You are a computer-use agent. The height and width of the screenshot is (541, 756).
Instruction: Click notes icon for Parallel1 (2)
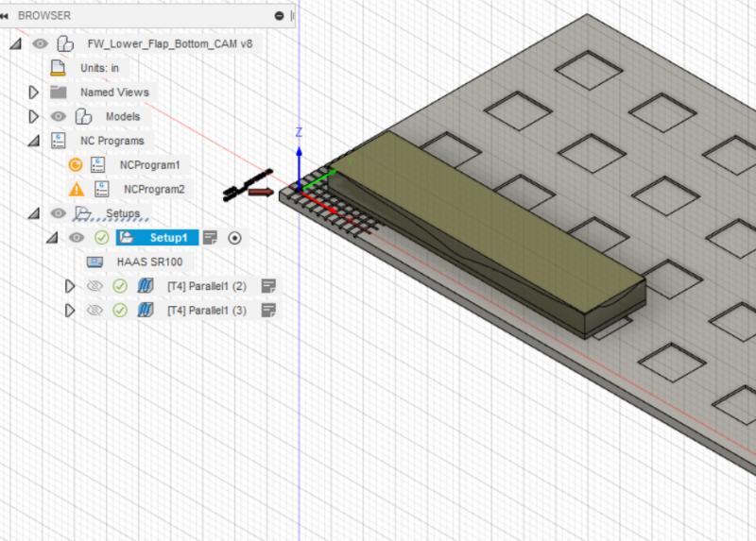click(x=268, y=286)
